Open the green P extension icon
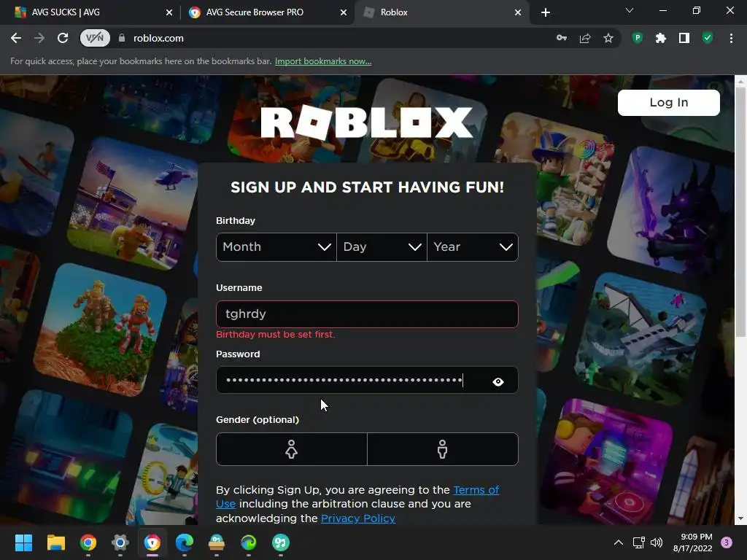 click(638, 38)
